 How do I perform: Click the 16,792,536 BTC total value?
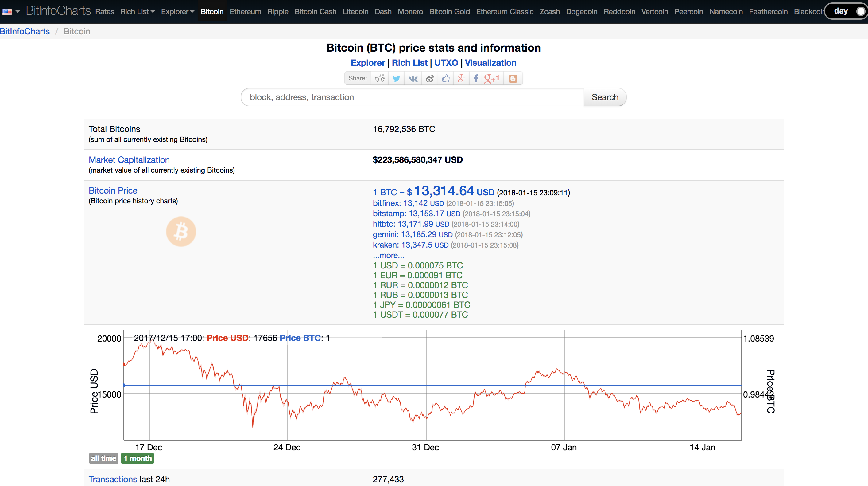pos(404,129)
